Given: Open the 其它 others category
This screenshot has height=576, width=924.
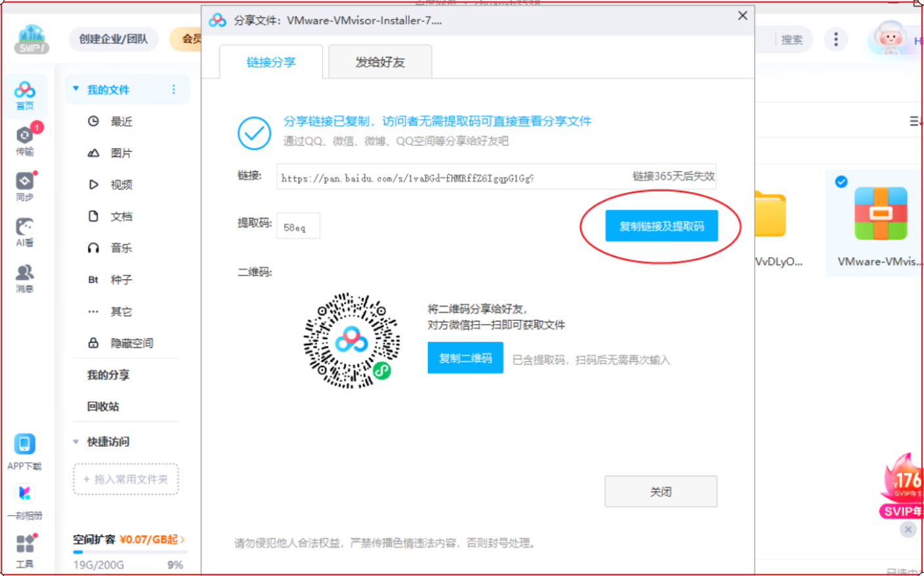Looking at the screenshot, I should [x=121, y=311].
